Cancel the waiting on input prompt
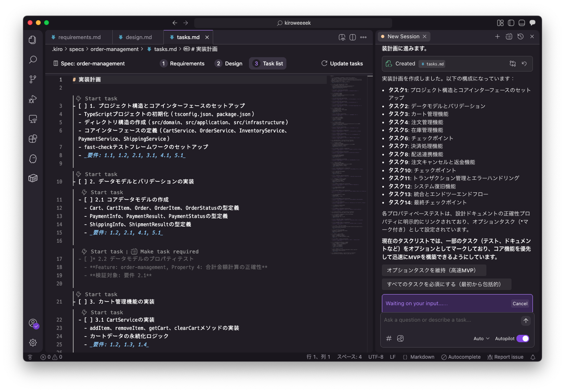 [x=520, y=304]
